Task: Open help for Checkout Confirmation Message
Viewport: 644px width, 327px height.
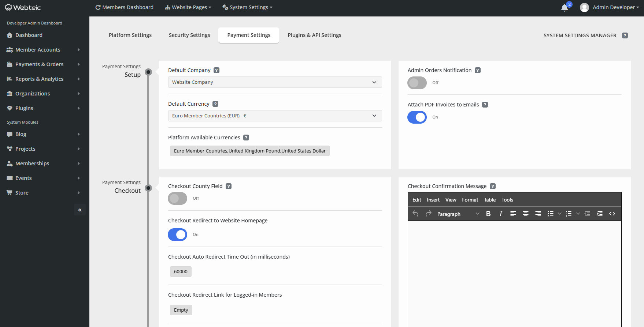Action: click(x=493, y=186)
